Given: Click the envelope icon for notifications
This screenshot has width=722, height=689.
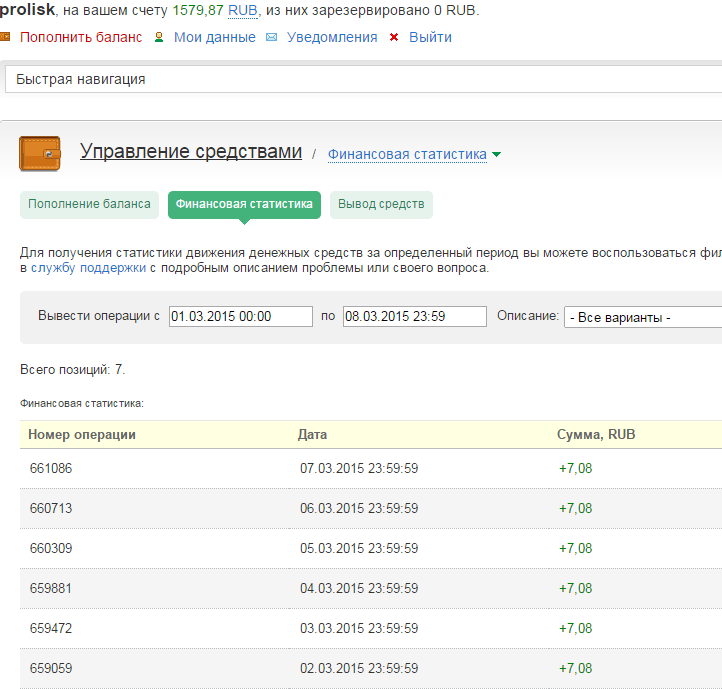Looking at the screenshot, I should (272, 37).
